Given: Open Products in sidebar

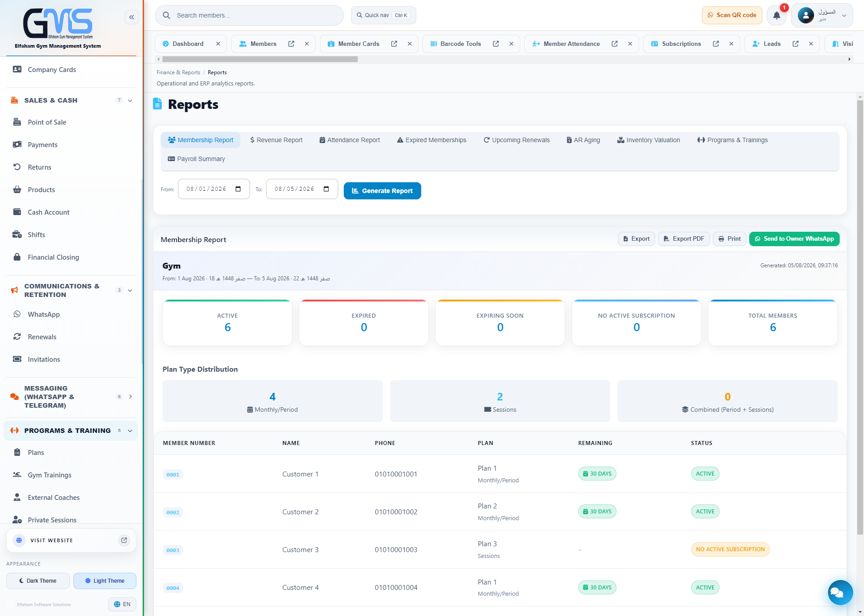Looking at the screenshot, I should (x=71, y=190).
